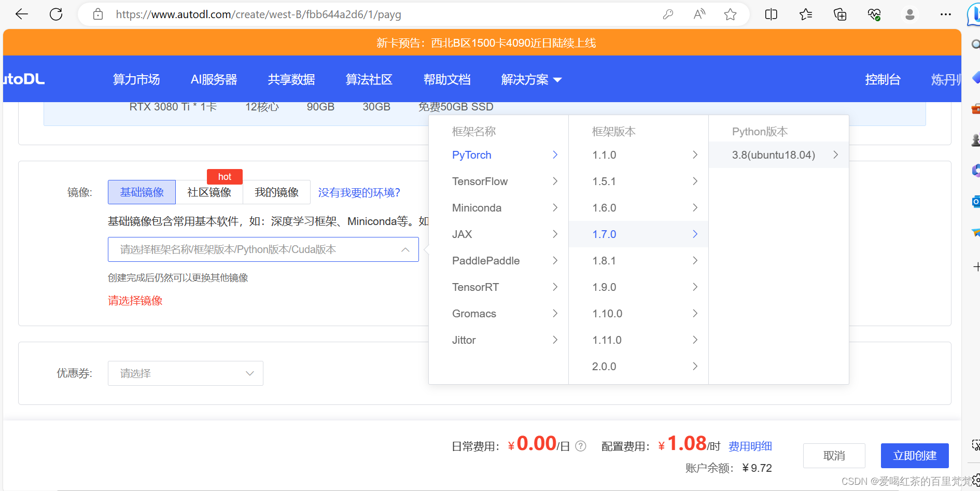Choose JAX from the framework names

coord(499,234)
